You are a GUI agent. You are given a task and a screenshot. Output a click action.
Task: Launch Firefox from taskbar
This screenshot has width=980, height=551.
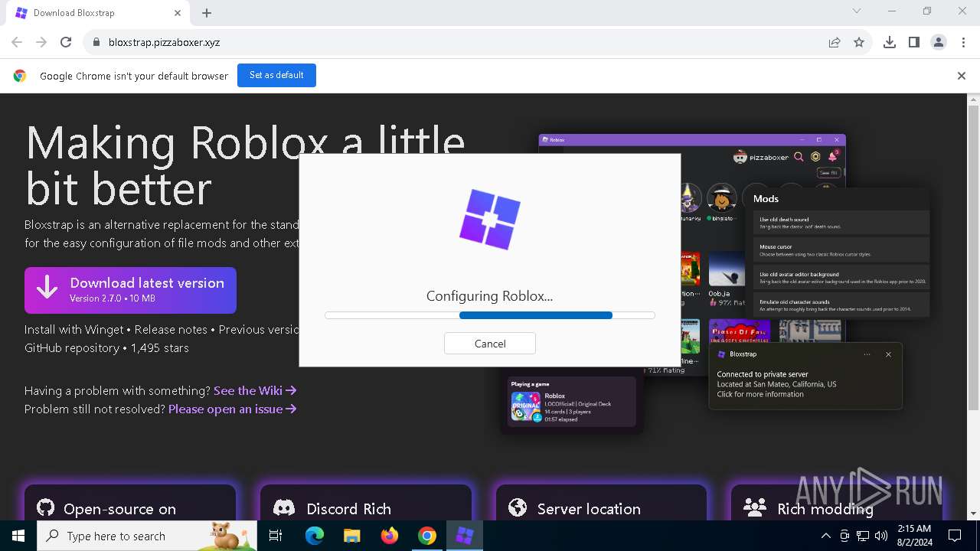[x=390, y=536]
